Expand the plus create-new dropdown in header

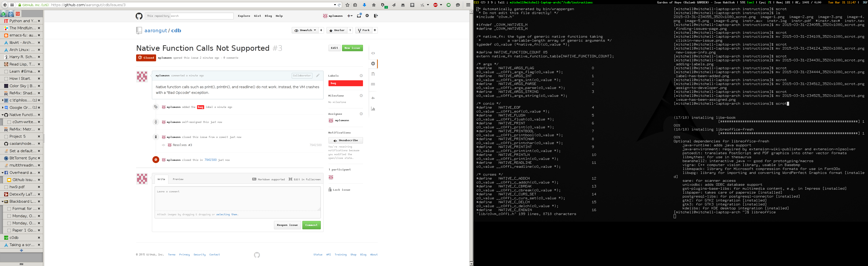coord(350,16)
